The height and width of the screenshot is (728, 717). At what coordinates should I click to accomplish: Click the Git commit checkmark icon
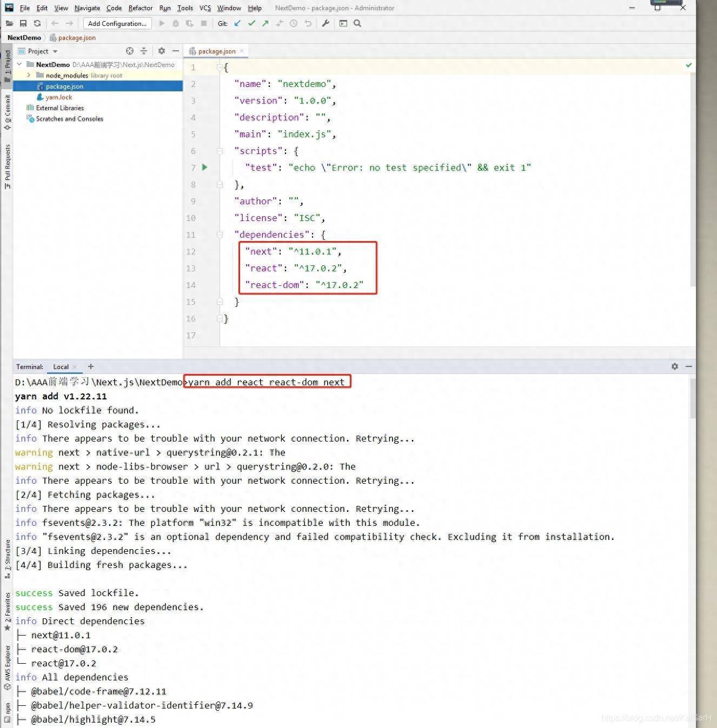(x=251, y=23)
